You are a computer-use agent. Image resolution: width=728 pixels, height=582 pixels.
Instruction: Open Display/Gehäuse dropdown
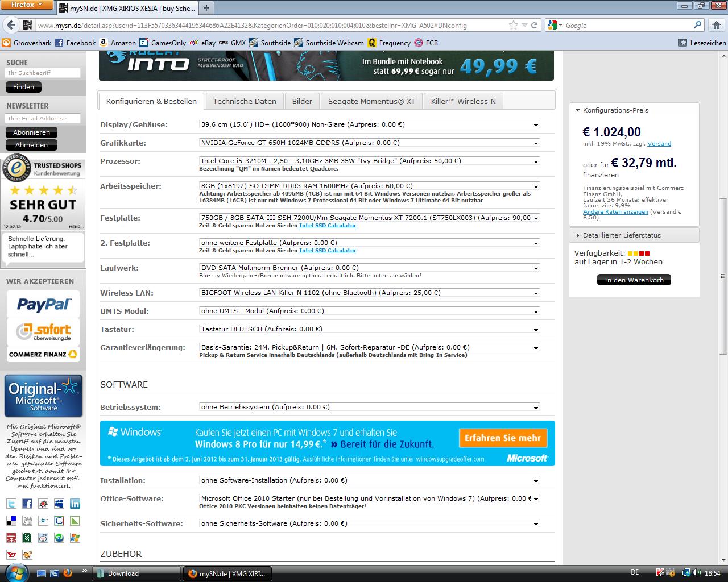[x=370, y=124]
